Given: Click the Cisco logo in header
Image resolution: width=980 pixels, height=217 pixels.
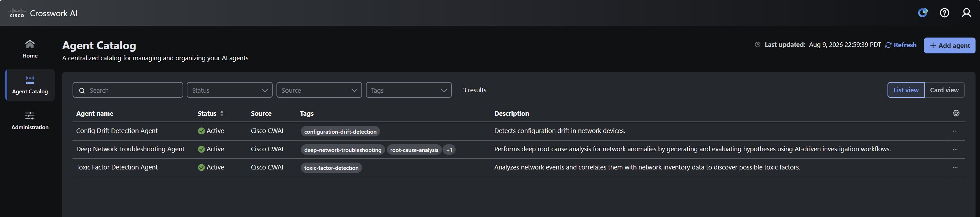Looking at the screenshot, I should [17, 13].
